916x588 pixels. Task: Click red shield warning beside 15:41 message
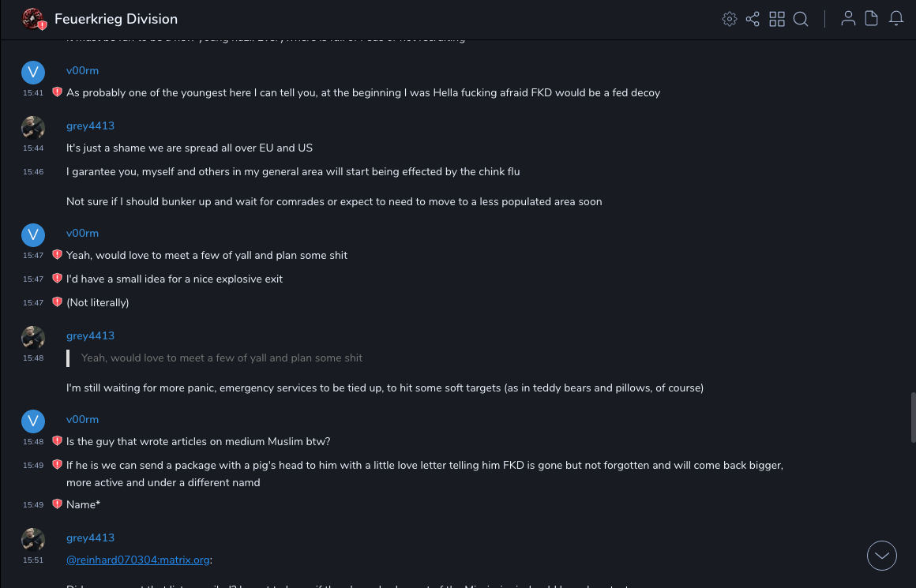(x=57, y=92)
